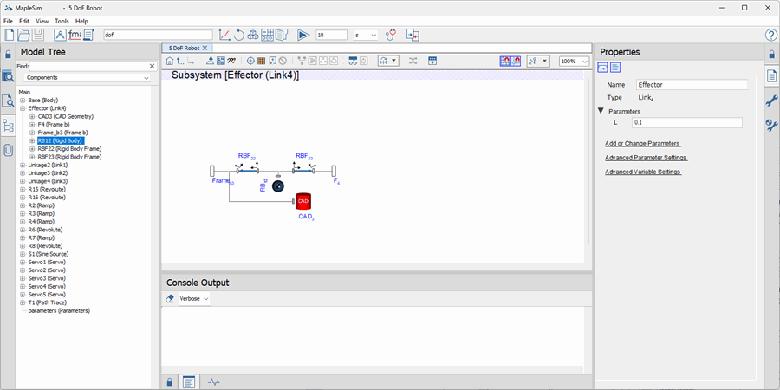Open the paperclip attachments sidebar icon

click(8, 149)
